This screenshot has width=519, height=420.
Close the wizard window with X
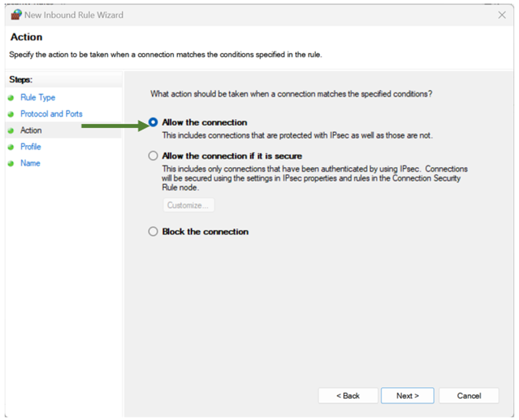coord(502,15)
